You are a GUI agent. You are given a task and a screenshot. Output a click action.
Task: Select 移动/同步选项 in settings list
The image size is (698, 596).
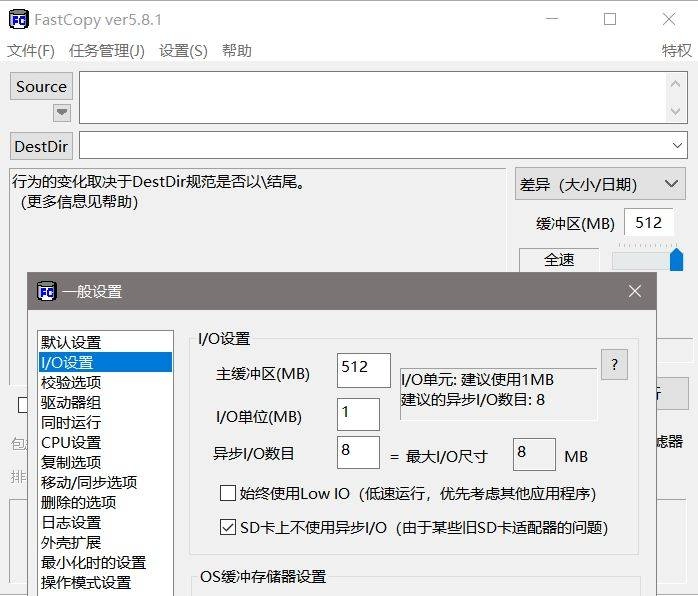pos(106,482)
